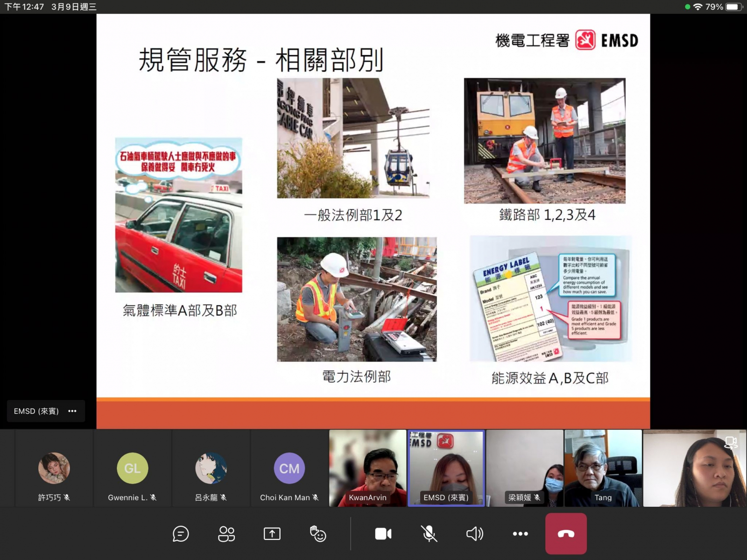Select the EMSD (來賓) presenter video tile

(446, 468)
